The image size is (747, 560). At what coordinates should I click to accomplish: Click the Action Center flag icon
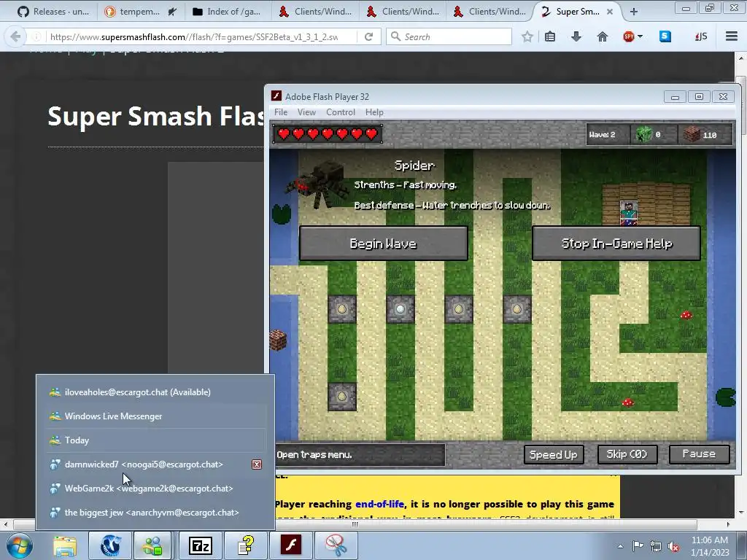point(638,546)
